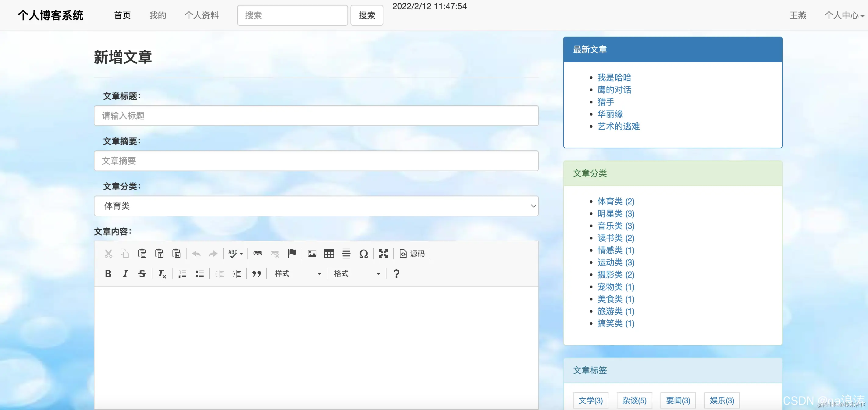Expand the 个人中心 menu

[x=843, y=15]
